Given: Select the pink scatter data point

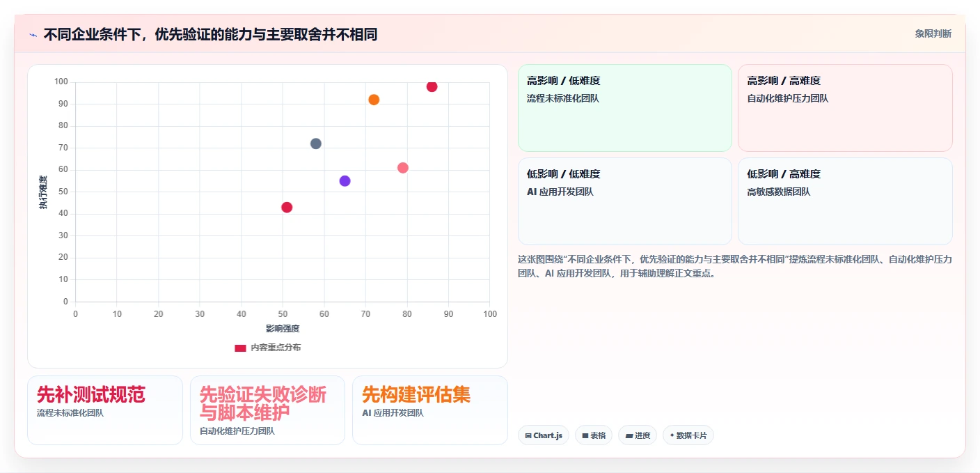Looking at the screenshot, I should (x=402, y=168).
